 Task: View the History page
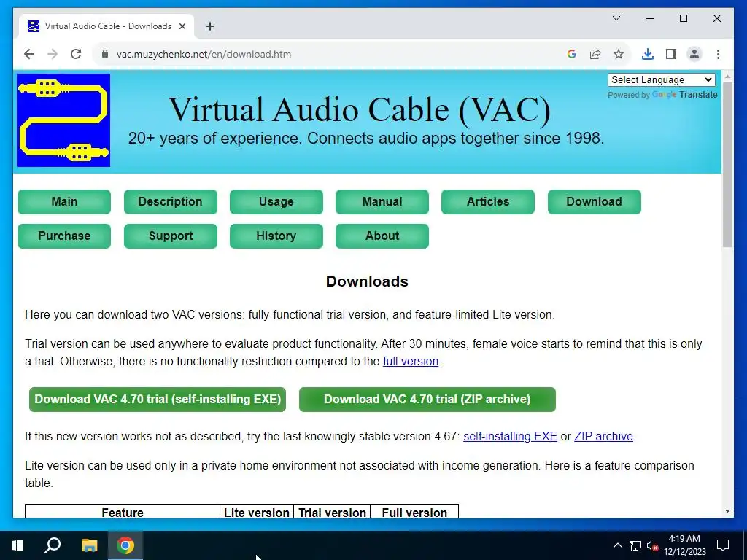pyautogui.click(x=276, y=236)
